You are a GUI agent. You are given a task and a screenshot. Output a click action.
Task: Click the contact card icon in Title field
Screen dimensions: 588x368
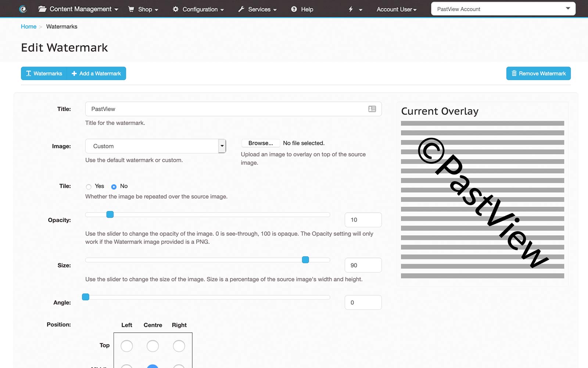[x=372, y=109]
